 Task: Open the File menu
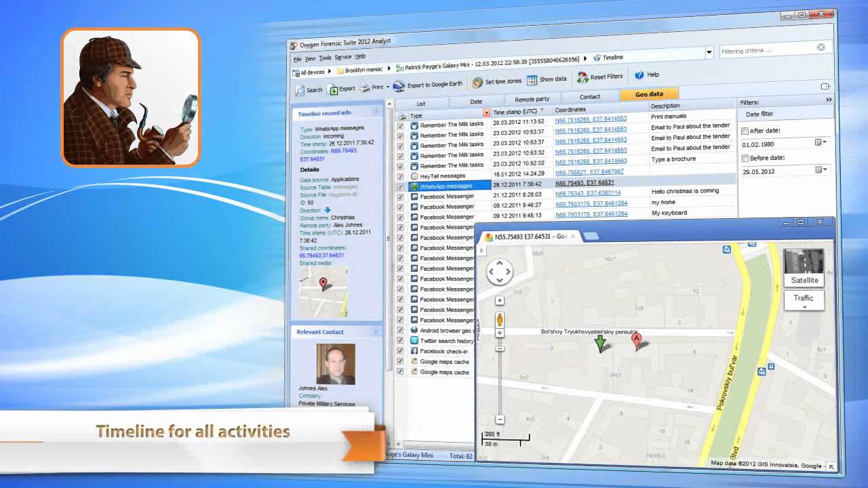297,60
